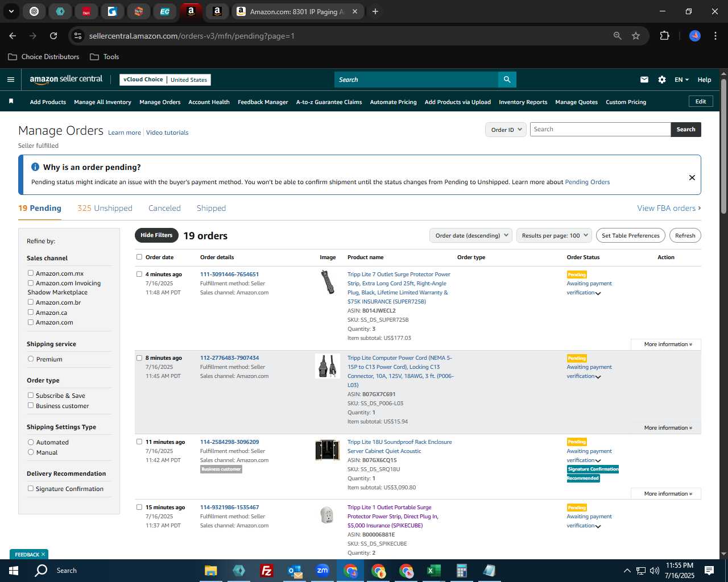Click the Refresh button
The height and width of the screenshot is (582, 728).
point(685,235)
